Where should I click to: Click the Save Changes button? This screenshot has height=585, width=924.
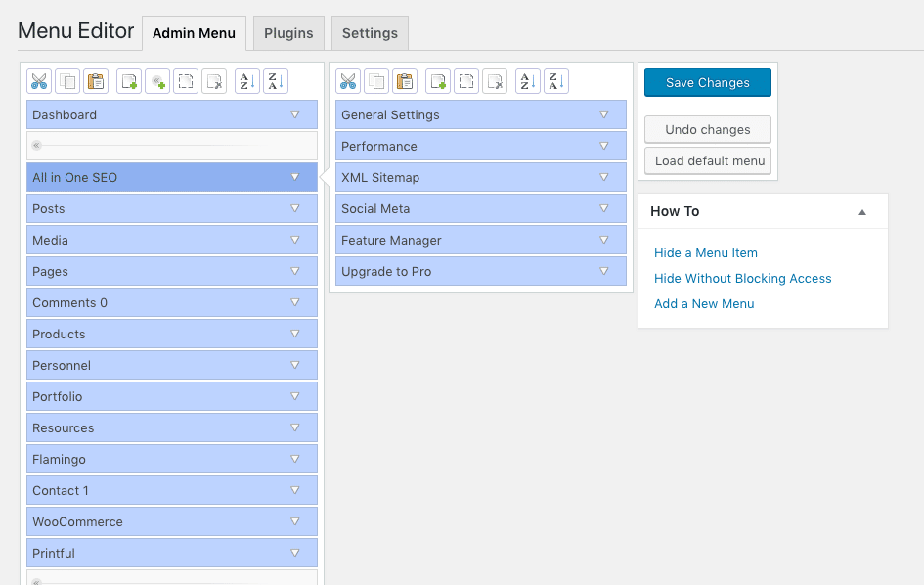708,82
